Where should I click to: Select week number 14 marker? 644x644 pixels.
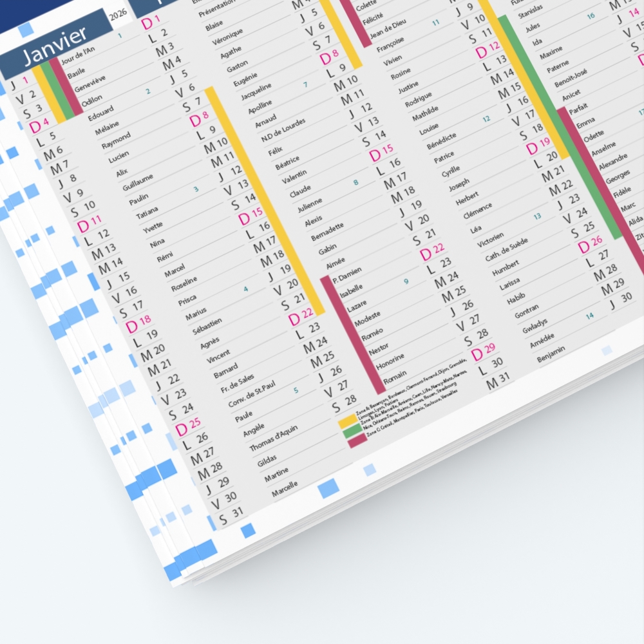point(590,316)
